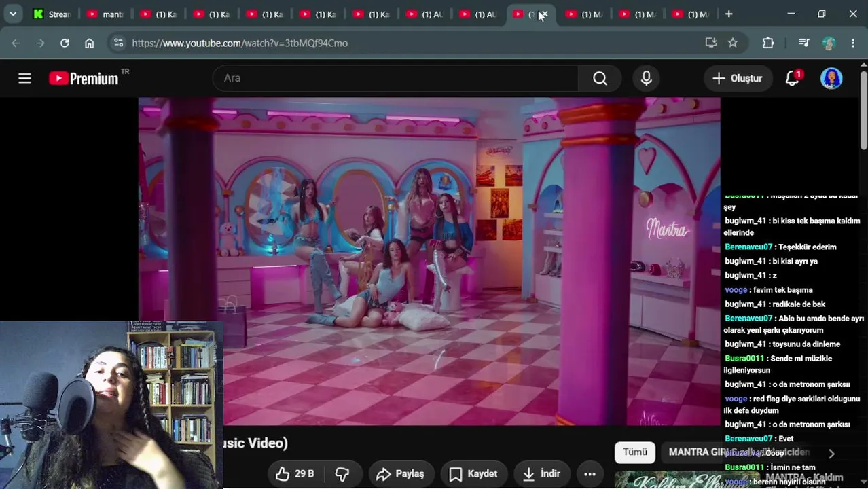Click the search magnifier button

(600, 78)
